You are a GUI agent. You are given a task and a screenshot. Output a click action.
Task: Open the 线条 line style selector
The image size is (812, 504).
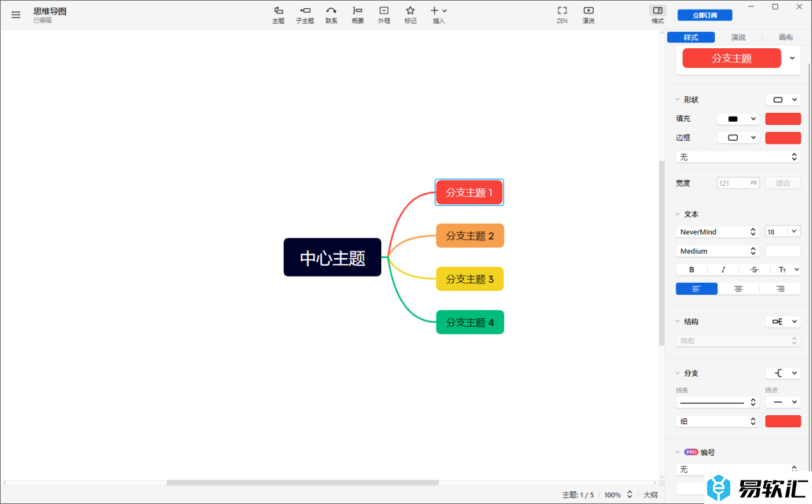(x=717, y=403)
